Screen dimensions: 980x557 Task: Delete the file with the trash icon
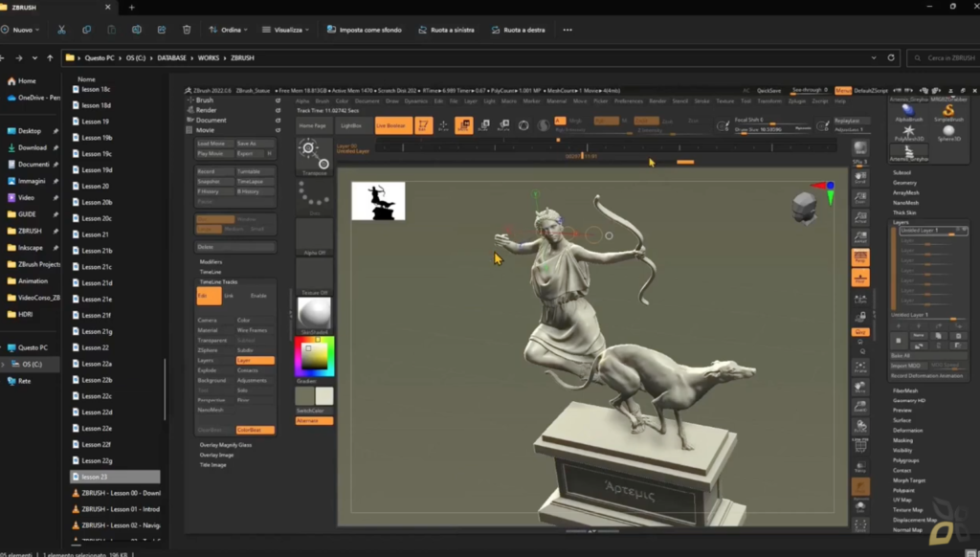tap(187, 30)
